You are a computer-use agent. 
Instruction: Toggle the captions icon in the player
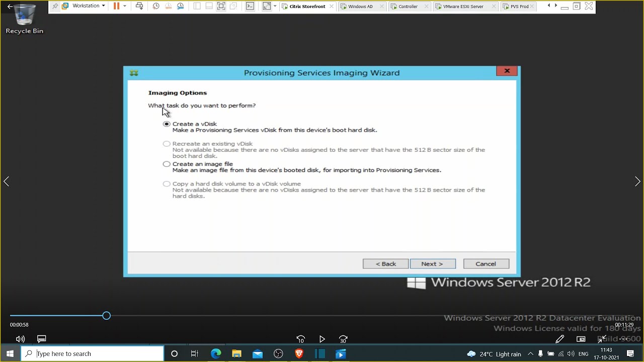click(x=42, y=339)
